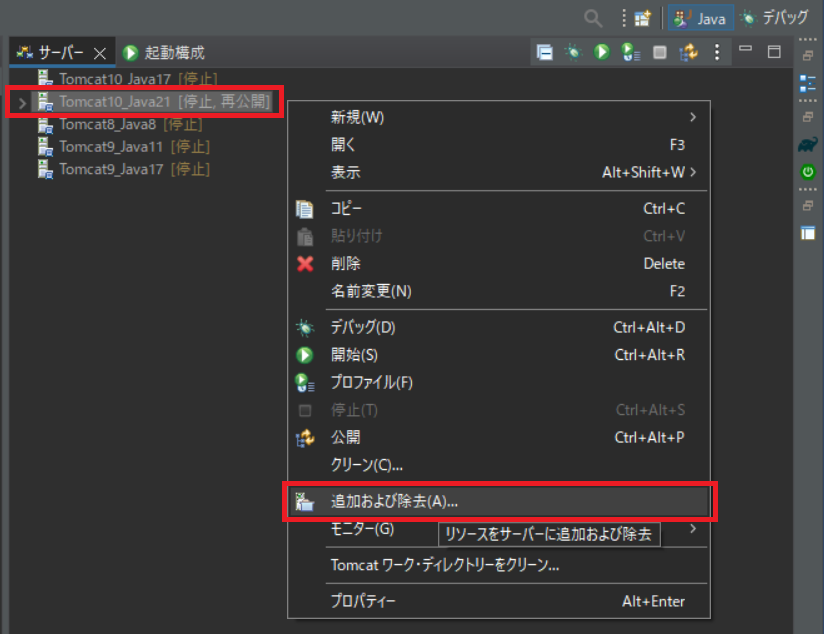Image resolution: width=824 pixels, height=634 pixels.
Task: Click the stop square icon in the Servers toolbar
Action: click(x=660, y=52)
